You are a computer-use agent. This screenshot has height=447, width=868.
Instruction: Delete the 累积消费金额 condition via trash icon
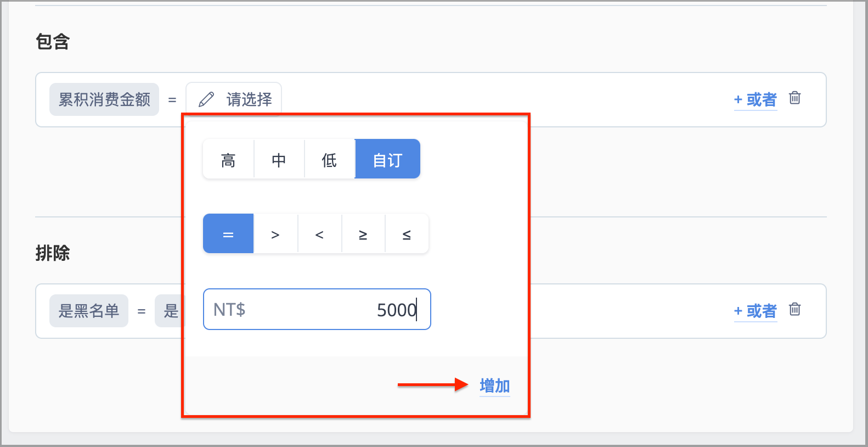click(x=794, y=98)
